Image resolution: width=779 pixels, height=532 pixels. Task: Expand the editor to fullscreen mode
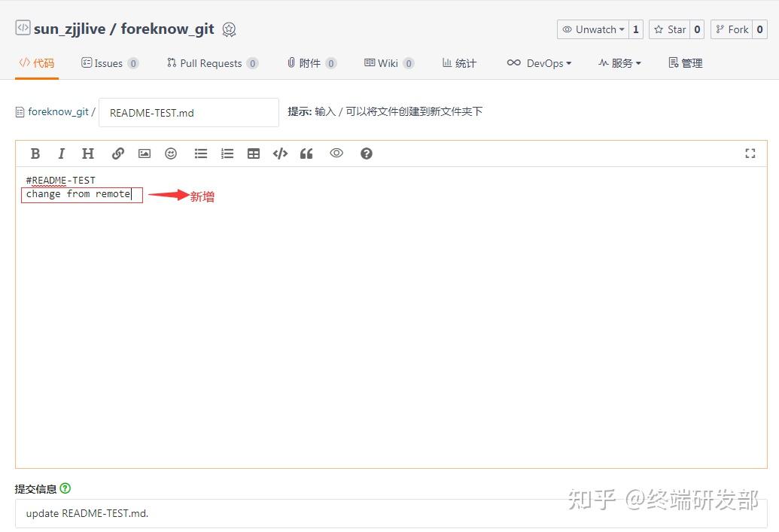point(750,154)
